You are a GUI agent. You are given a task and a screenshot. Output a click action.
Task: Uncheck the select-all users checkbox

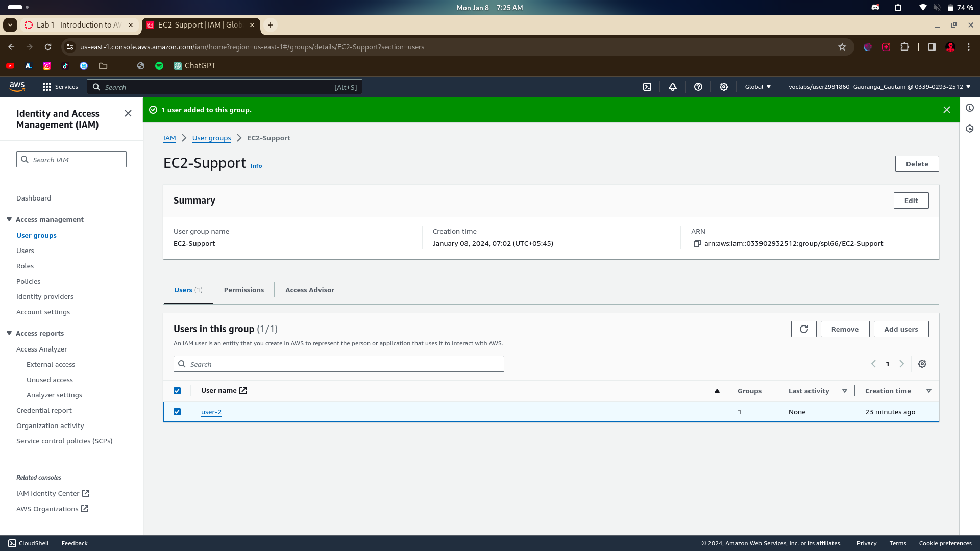pos(177,391)
